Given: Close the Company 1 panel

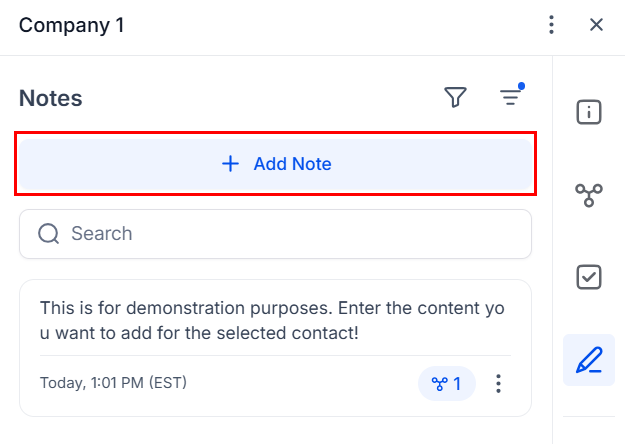Looking at the screenshot, I should [597, 25].
